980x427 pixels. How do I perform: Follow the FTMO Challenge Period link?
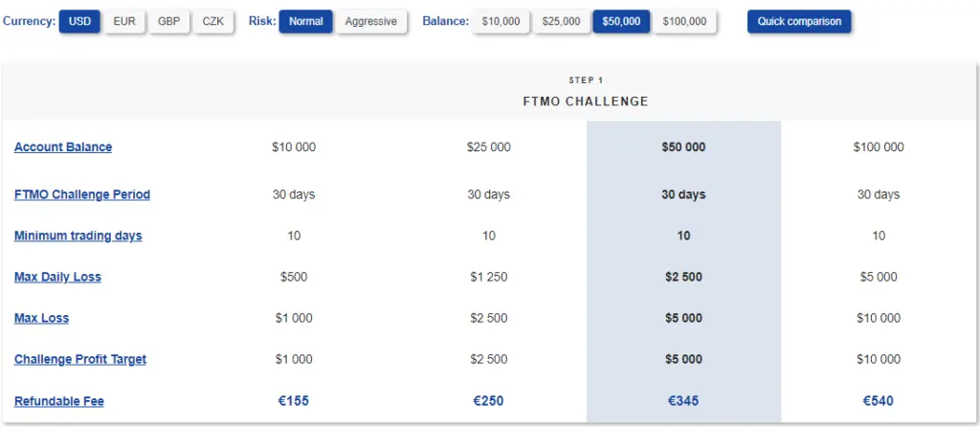[x=82, y=194]
